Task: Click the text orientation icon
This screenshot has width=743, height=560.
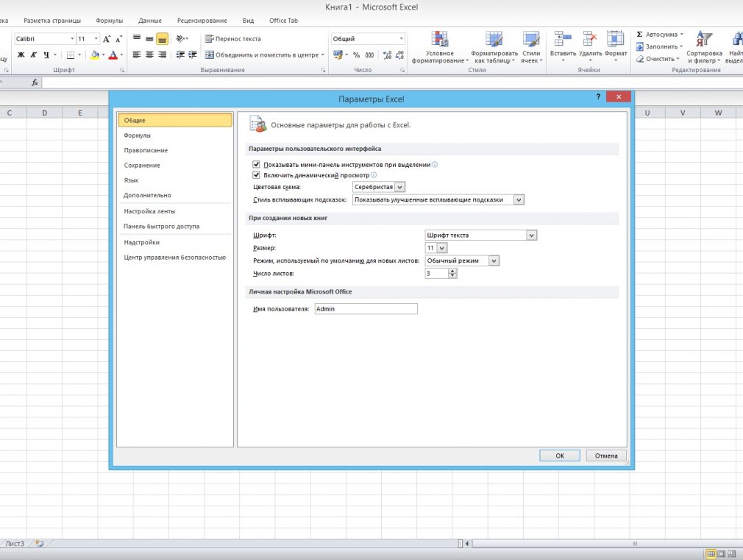Action: (180, 38)
